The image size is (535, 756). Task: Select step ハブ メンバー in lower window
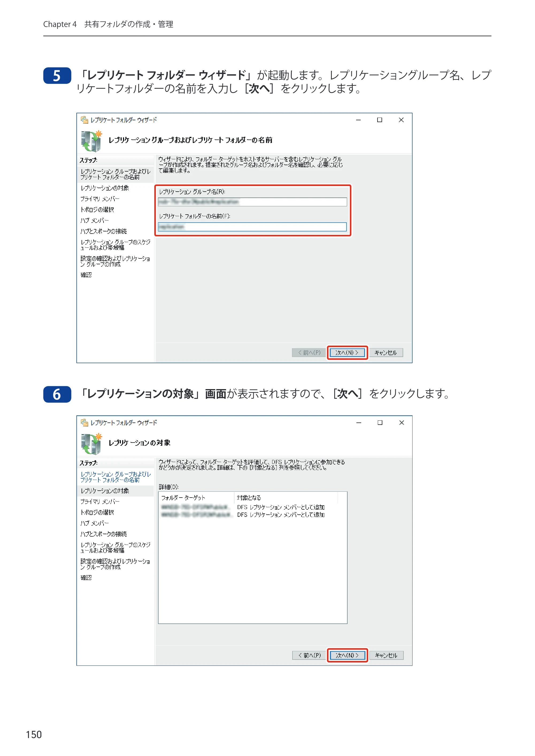(x=95, y=523)
